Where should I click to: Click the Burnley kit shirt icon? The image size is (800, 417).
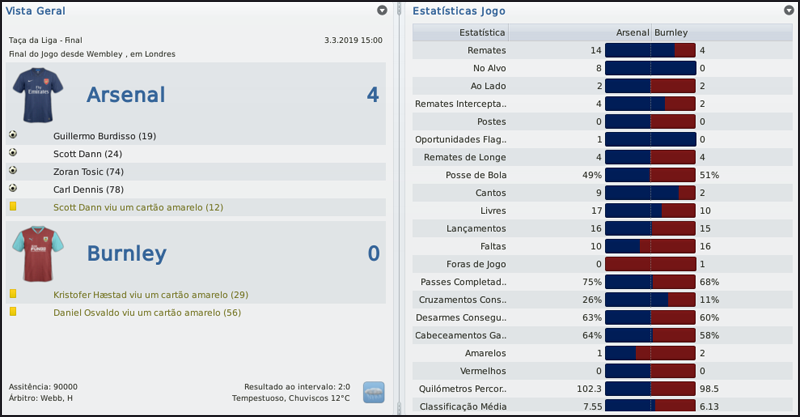click(x=37, y=254)
